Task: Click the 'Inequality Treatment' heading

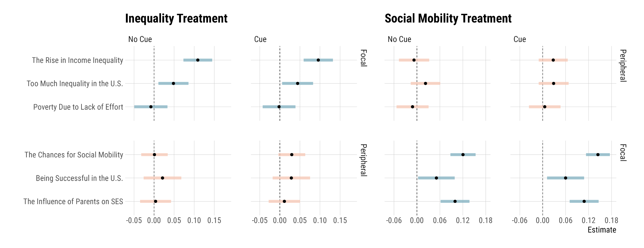Action: [x=176, y=19]
